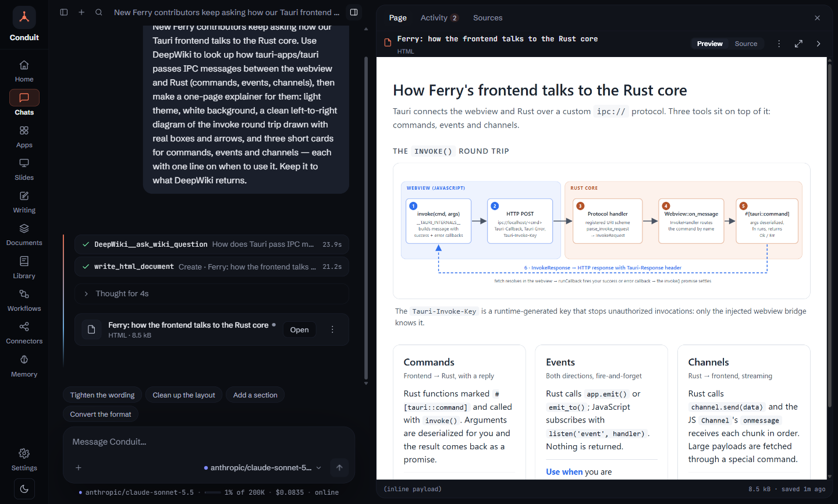Open options menu for the Ferry file card
The width and height of the screenshot is (838, 504).
[332, 329]
